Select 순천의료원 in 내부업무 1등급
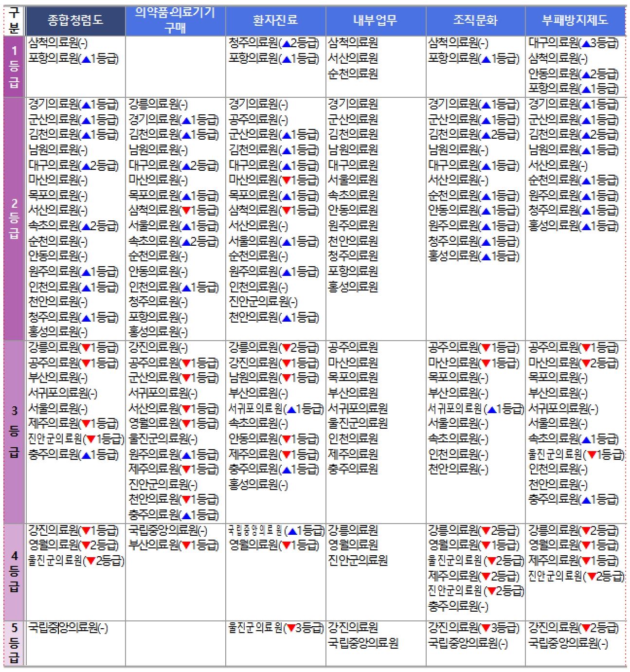Image resolution: width=630 pixels, height=672 pixels. [353, 73]
